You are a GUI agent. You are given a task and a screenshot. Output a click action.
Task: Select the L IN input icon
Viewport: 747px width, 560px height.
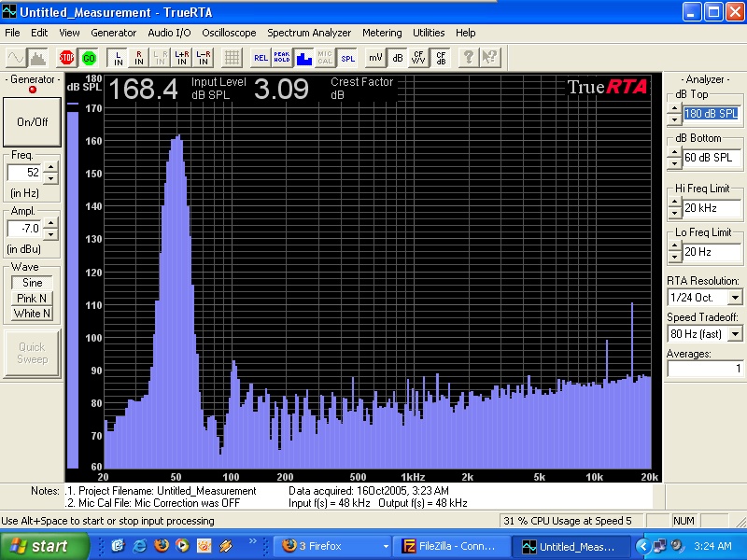pyautogui.click(x=118, y=58)
